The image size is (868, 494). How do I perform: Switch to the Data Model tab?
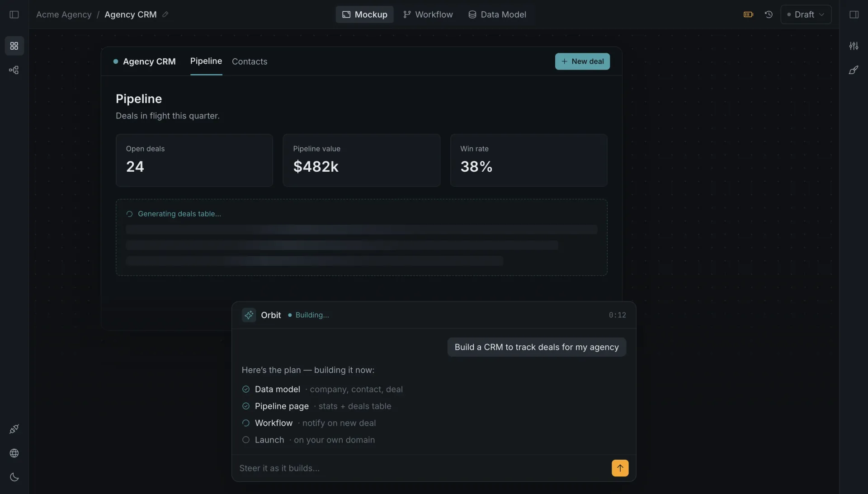click(x=497, y=14)
